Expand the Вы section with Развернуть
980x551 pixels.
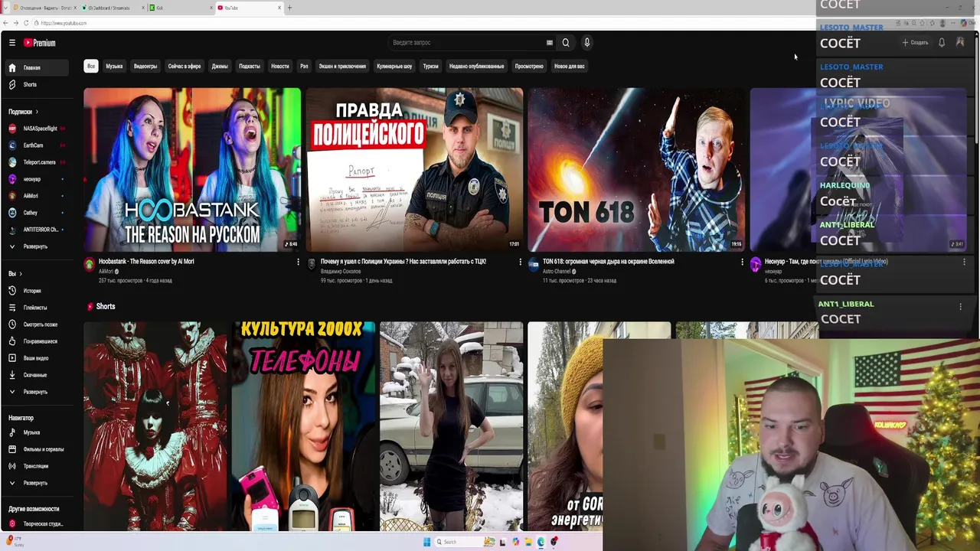click(x=35, y=392)
